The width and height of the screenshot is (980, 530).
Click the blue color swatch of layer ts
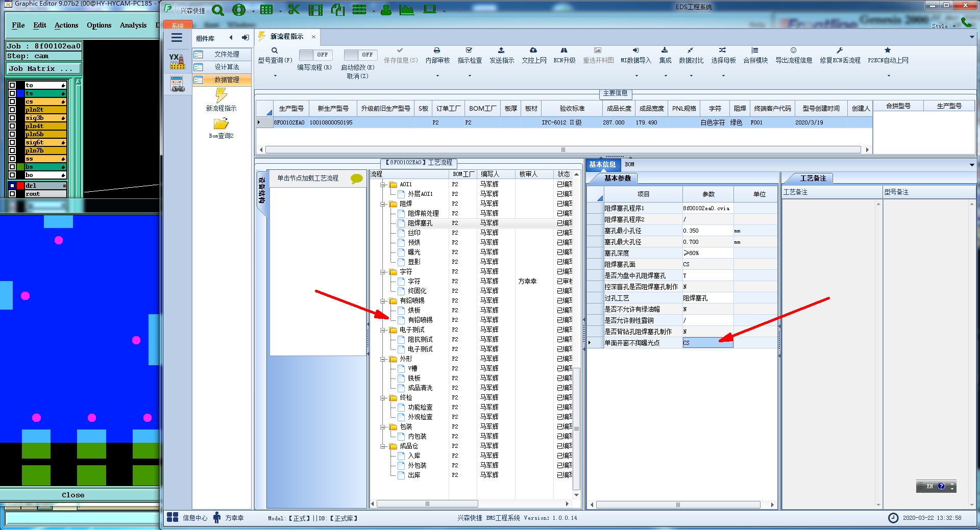(20, 93)
